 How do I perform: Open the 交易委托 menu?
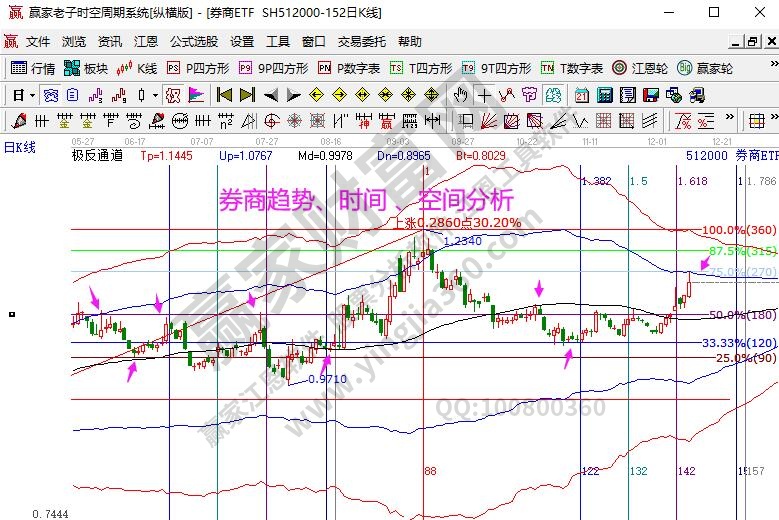(x=361, y=42)
